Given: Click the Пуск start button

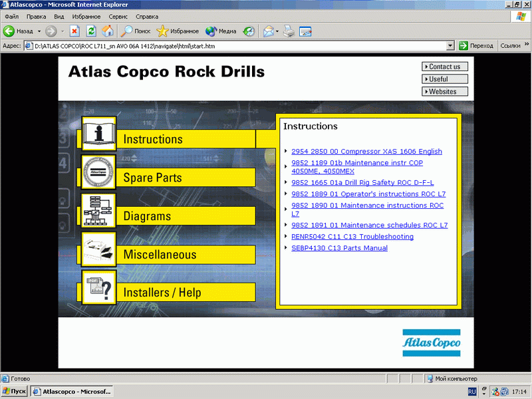Looking at the screenshot, I should coord(15,392).
